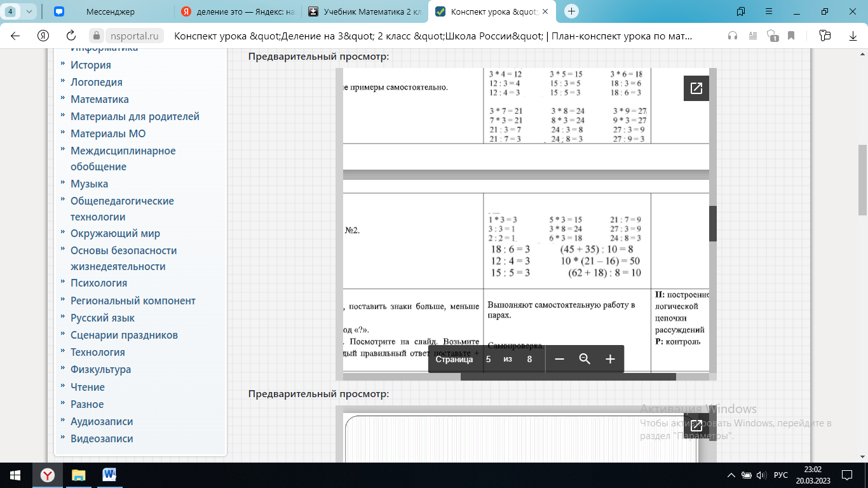Click the page number field showing 5
The image size is (868, 488).
click(488, 360)
